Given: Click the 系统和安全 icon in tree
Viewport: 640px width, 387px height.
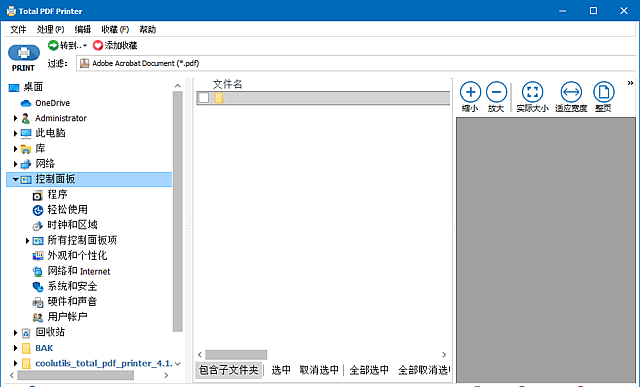Looking at the screenshot, I should [38, 287].
